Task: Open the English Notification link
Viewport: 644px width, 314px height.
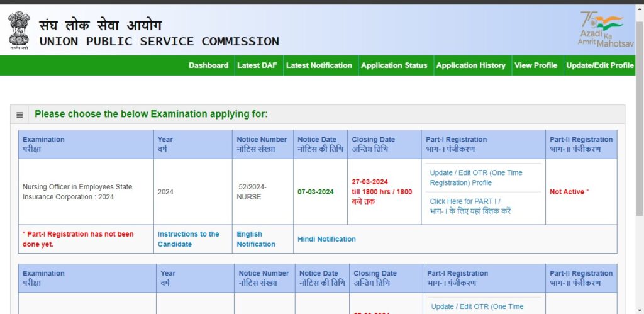Action: pos(256,238)
